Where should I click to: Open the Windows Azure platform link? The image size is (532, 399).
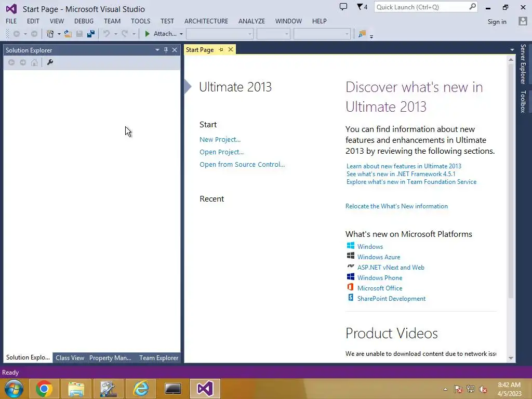(379, 257)
